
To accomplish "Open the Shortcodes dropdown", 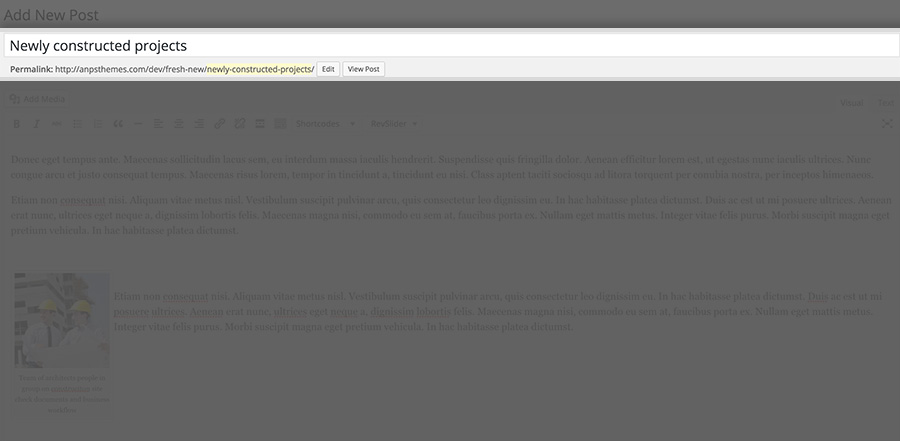I will [x=325, y=124].
